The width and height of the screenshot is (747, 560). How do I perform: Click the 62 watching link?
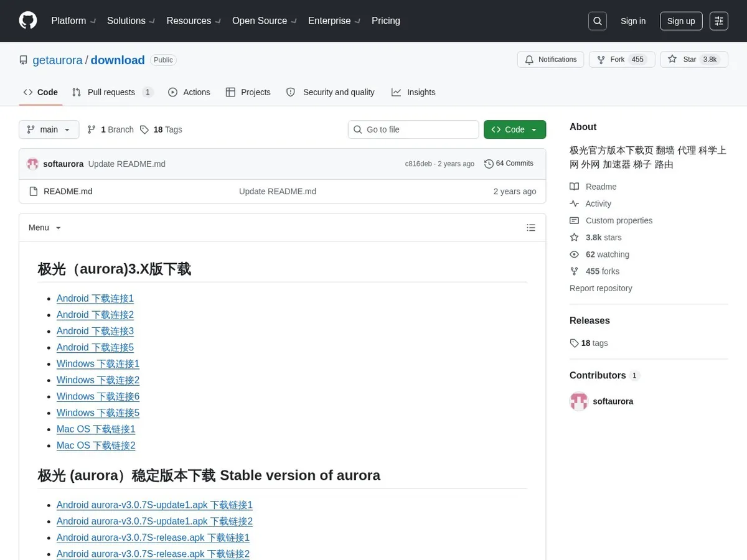(x=599, y=254)
